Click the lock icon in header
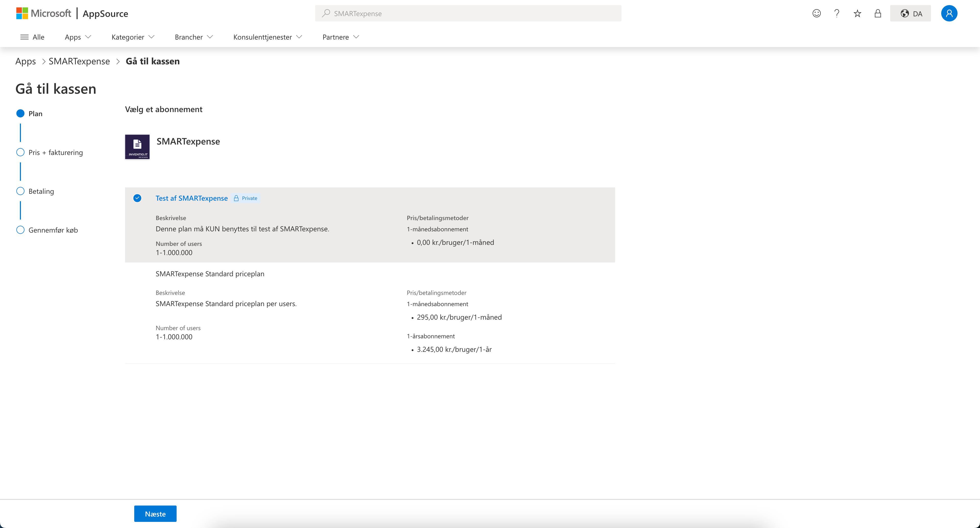Image resolution: width=980 pixels, height=528 pixels. (x=878, y=13)
